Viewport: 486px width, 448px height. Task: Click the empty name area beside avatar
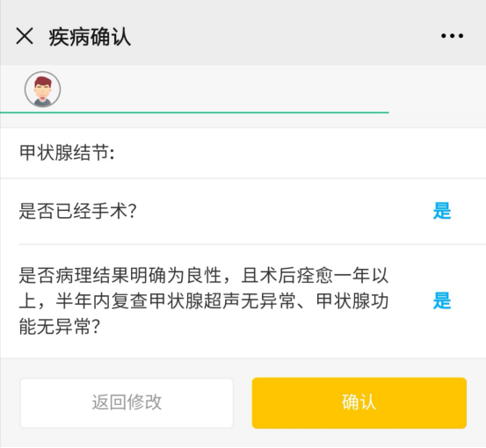(223, 90)
